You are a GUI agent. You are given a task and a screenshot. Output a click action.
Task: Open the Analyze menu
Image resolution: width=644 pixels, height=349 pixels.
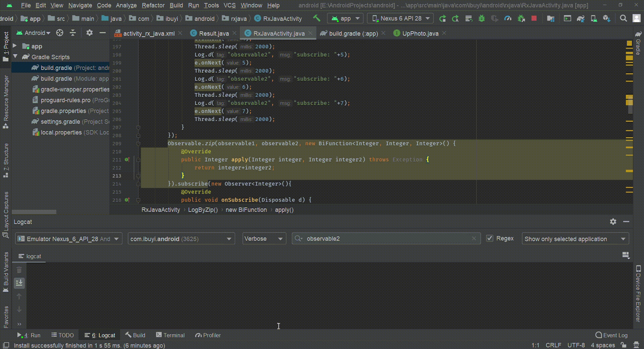tap(126, 5)
